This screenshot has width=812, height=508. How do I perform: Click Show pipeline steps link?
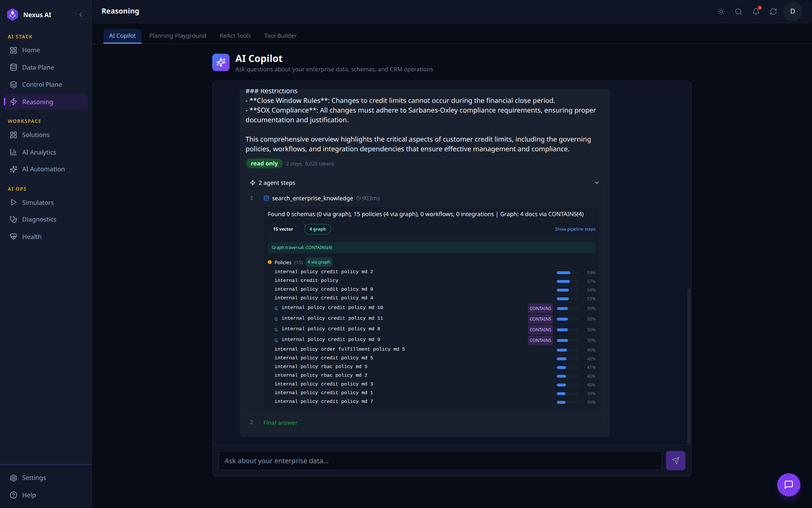pos(575,229)
